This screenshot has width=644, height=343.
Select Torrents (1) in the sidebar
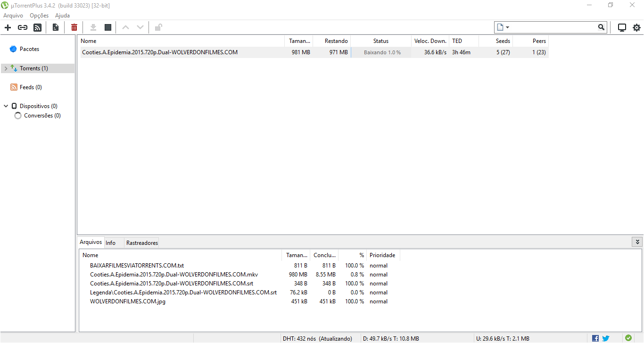pos(34,68)
